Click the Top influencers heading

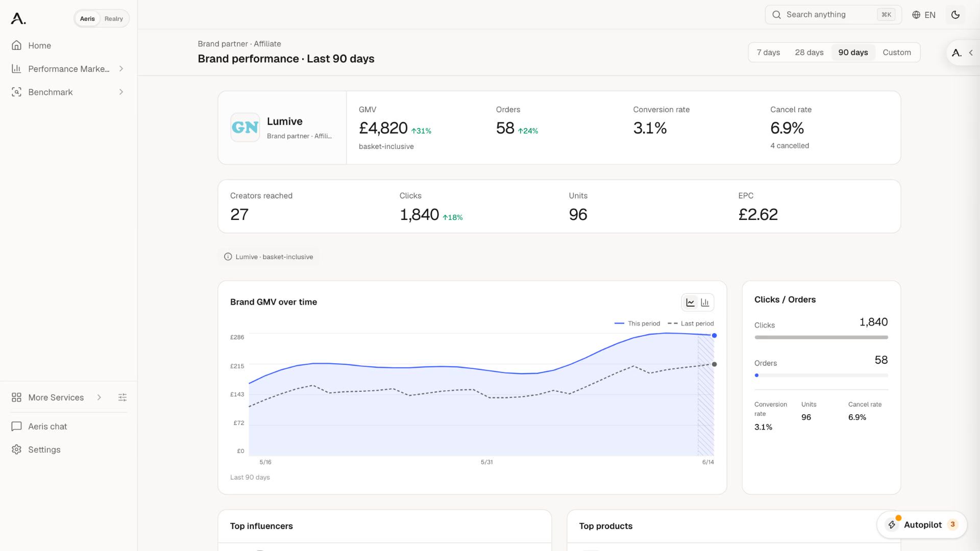[x=261, y=526]
